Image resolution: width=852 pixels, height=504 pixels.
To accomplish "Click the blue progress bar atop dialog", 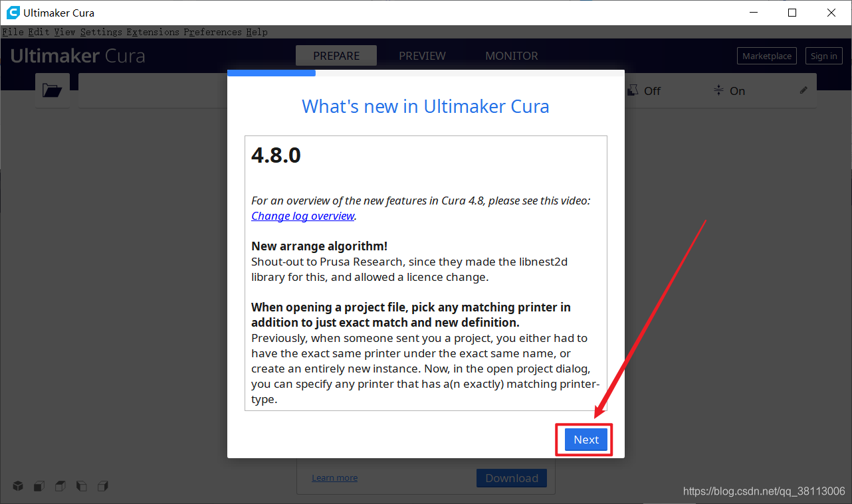I will [x=271, y=73].
